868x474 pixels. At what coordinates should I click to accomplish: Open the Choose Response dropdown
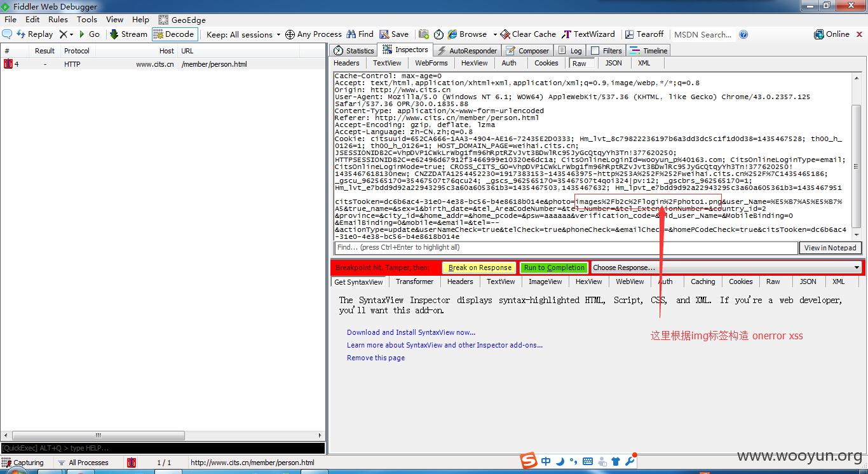click(727, 267)
